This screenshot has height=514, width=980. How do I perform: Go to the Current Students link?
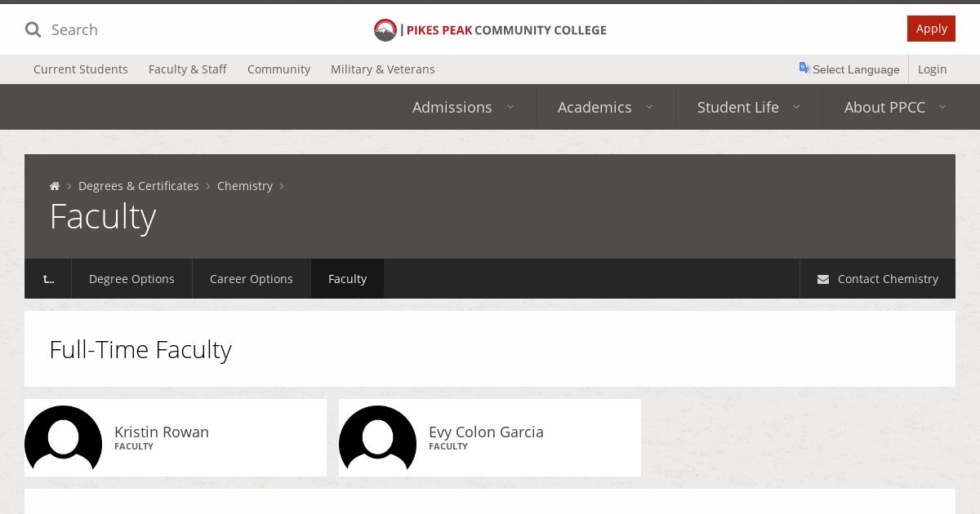click(81, 69)
